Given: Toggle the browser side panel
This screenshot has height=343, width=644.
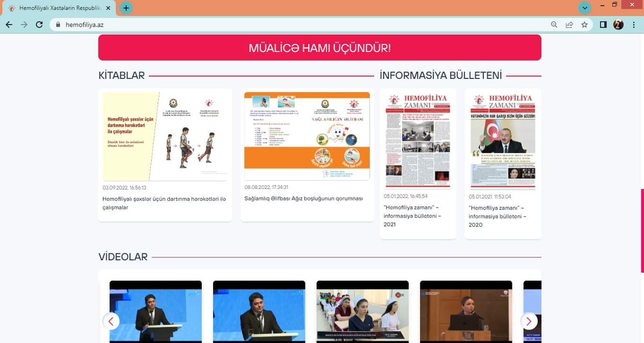Looking at the screenshot, I should point(603,25).
